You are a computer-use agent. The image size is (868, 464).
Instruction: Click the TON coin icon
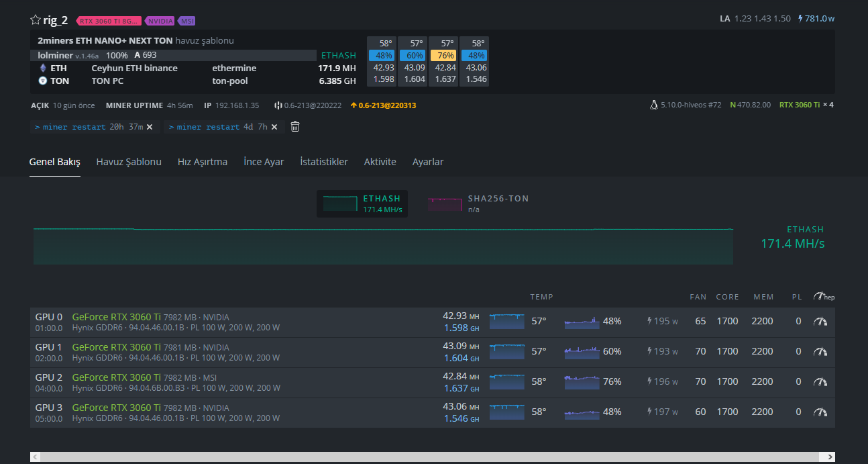pos(43,81)
